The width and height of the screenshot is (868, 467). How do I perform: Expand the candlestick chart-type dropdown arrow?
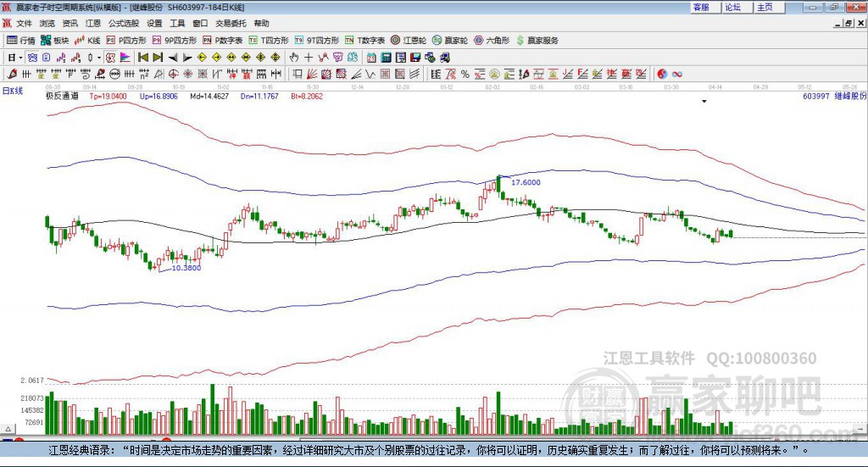99,58
